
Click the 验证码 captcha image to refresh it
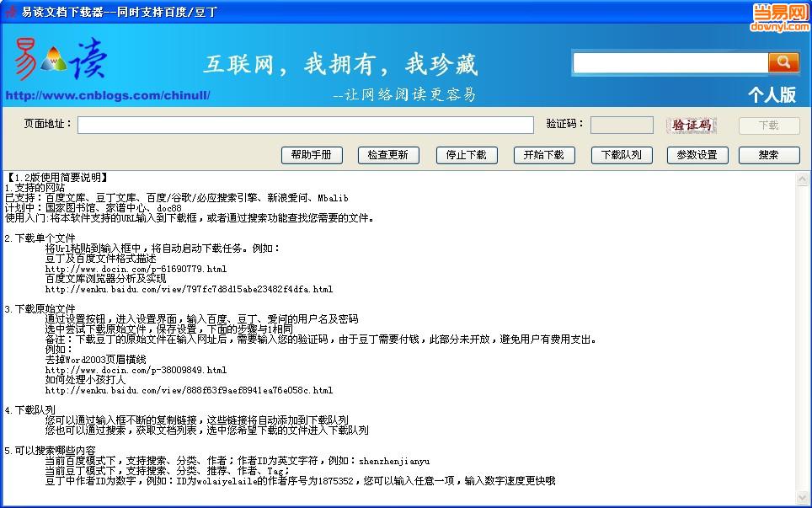click(692, 124)
